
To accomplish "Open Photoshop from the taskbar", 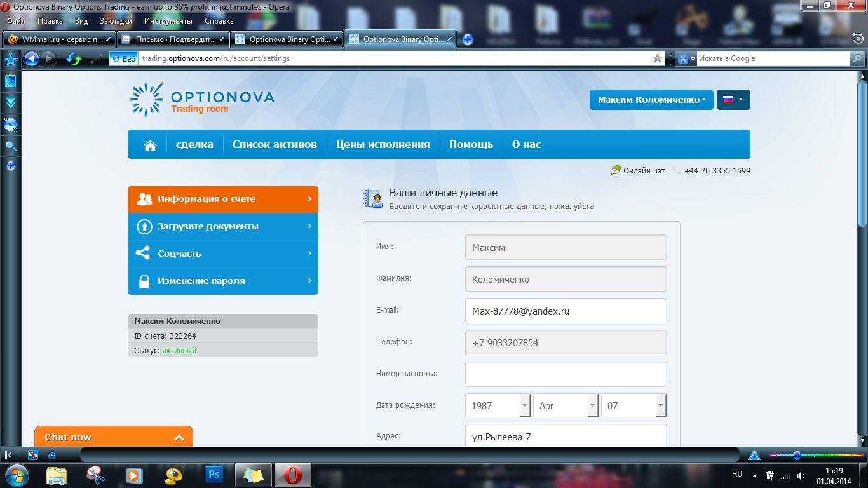I will point(214,475).
